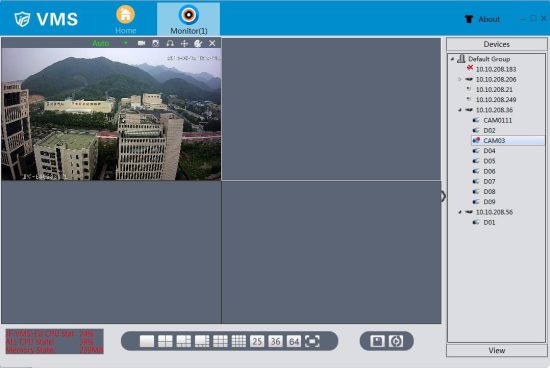The image size is (550, 368).
Task: Select channel D09
Action: point(489,202)
